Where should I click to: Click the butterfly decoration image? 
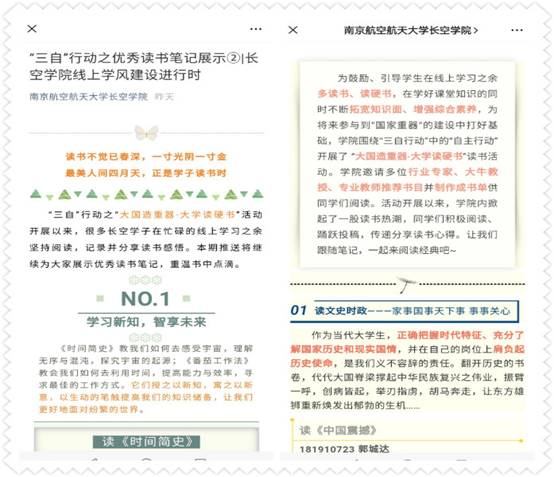click(x=146, y=133)
